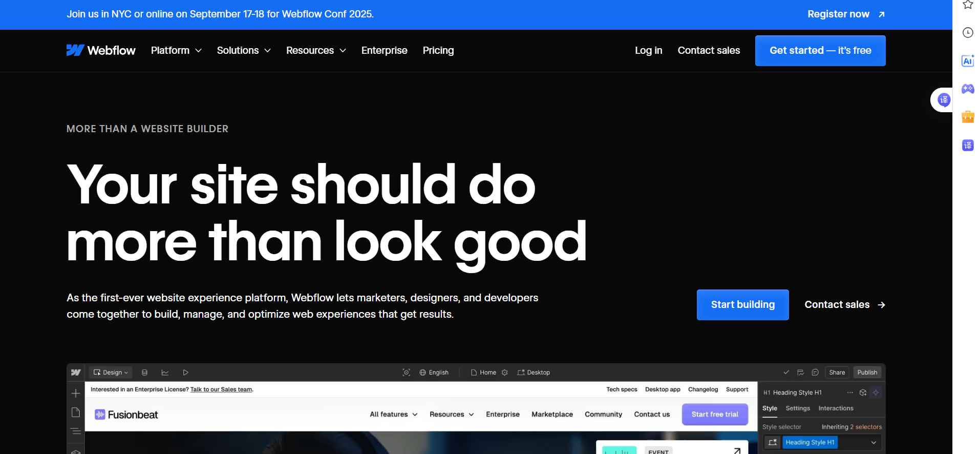Click the Publish button
Viewport: 980px width, 454px height.
tap(867, 373)
